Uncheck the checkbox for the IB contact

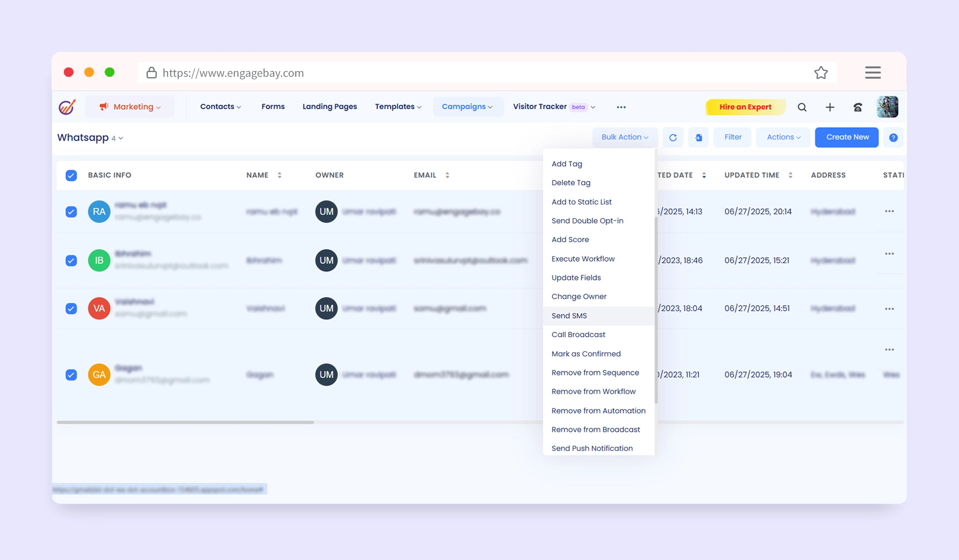click(71, 261)
